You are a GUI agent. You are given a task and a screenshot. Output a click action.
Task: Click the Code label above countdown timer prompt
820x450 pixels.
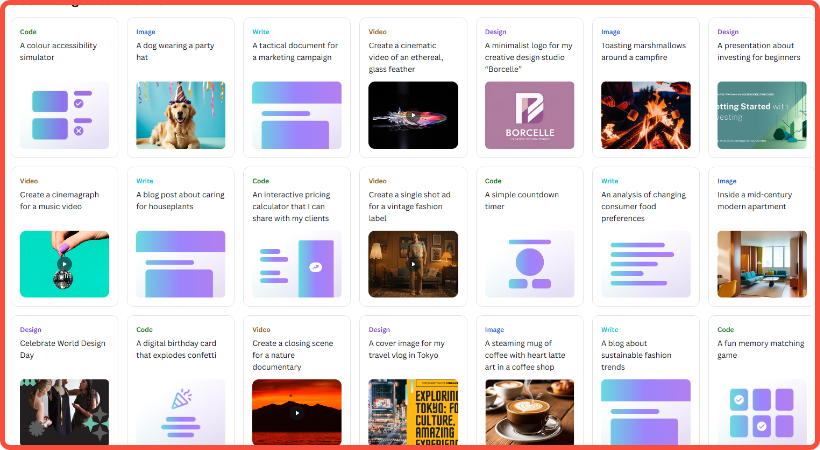point(493,181)
